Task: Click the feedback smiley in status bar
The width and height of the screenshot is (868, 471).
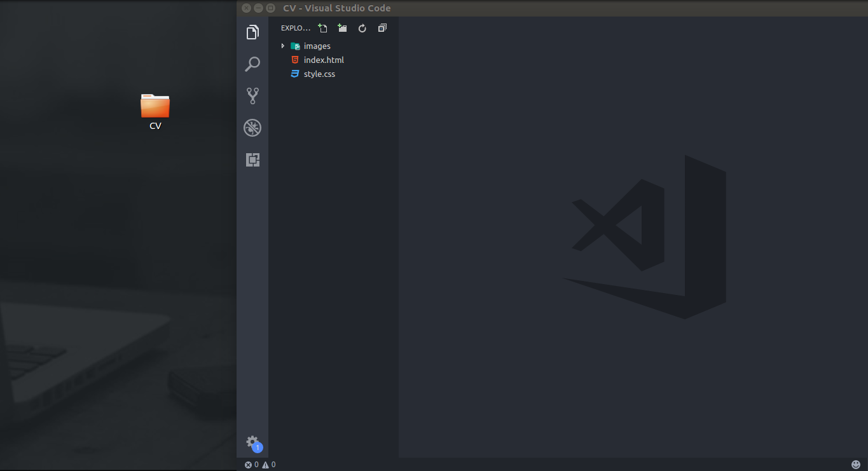Action: tap(856, 465)
